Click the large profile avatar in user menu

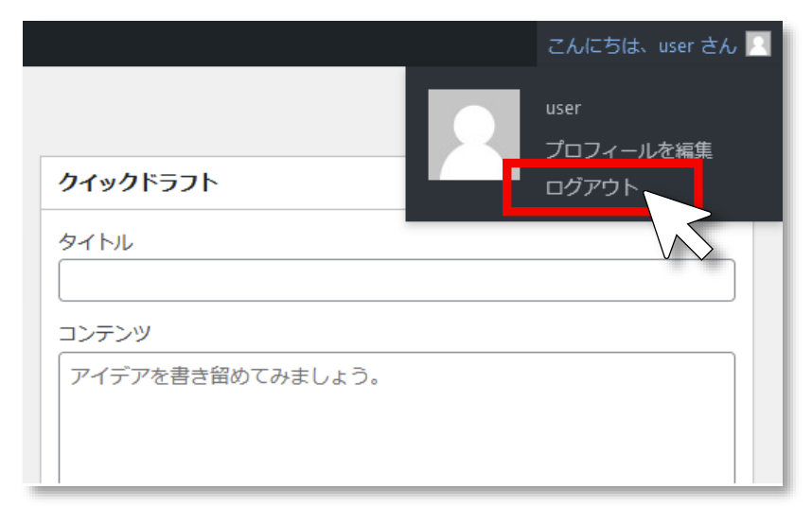(x=473, y=134)
